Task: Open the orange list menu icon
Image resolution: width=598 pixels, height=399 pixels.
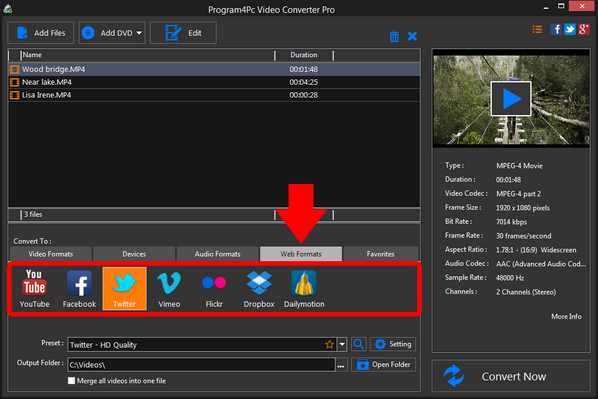Action: pyautogui.click(x=537, y=29)
